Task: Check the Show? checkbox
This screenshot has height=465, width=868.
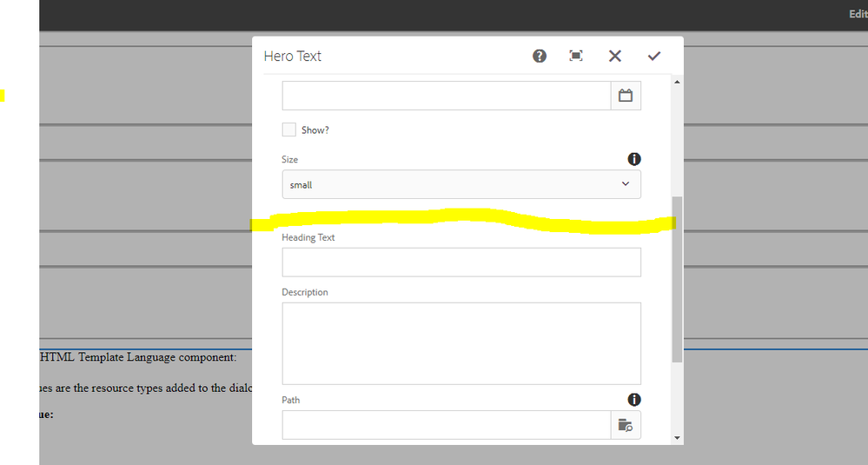Action: click(289, 130)
